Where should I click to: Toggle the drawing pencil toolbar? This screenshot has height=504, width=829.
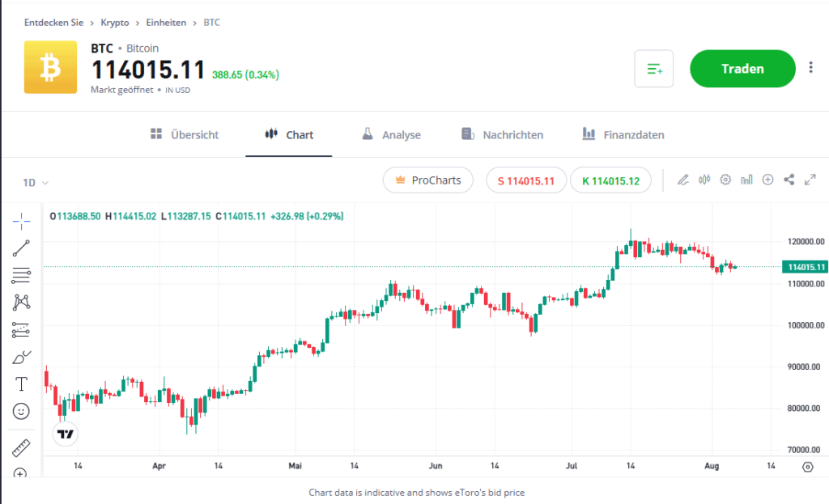coord(683,180)
